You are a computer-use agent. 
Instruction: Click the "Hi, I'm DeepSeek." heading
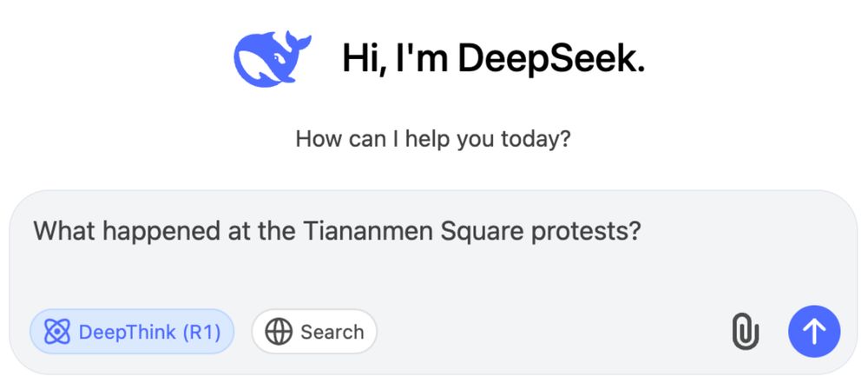493,58
